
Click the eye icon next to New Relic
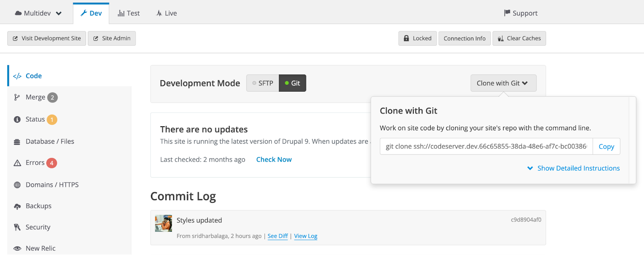tap(17, 249)
